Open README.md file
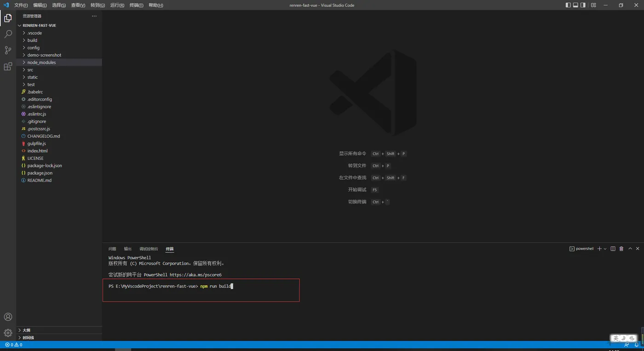 (x=59, y=180)
